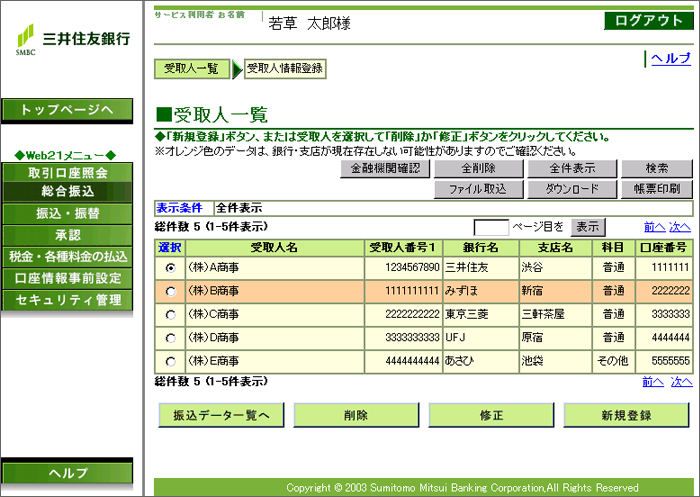Click the 銀行名 column header
The width and height of the screenshot is (700, 497).
481,248
